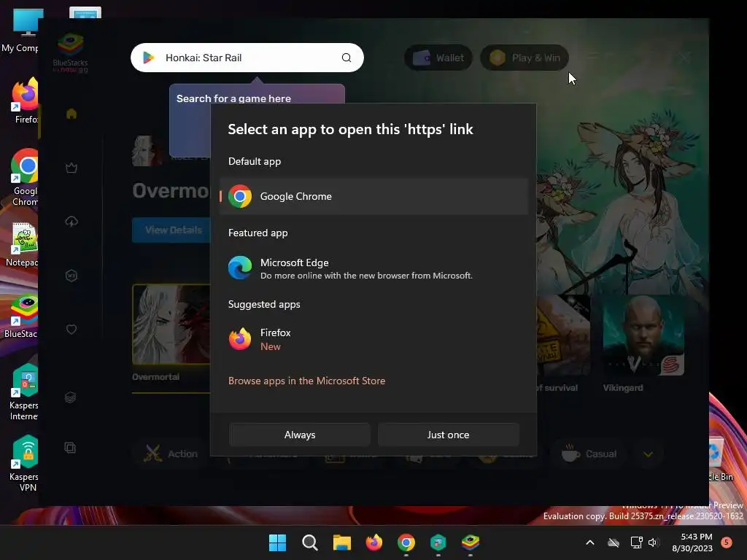Open Windows Start menu

point(278,542)
